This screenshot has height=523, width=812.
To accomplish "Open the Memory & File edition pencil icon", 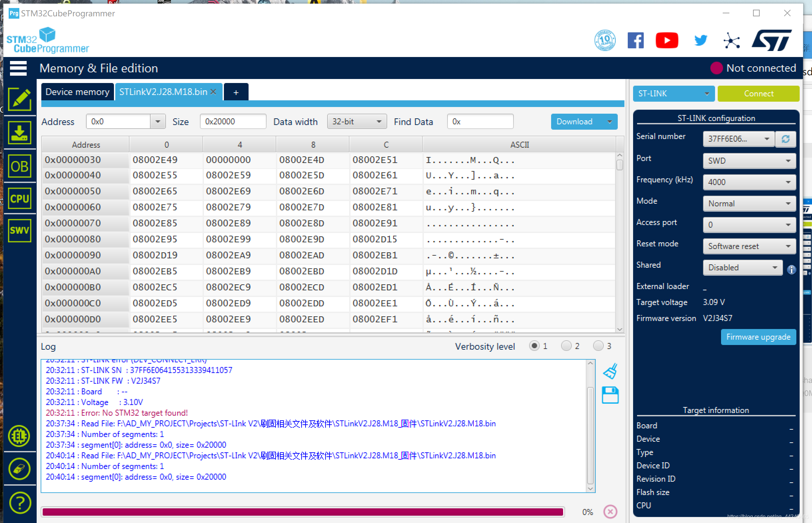I will click(x=20, y=99).
